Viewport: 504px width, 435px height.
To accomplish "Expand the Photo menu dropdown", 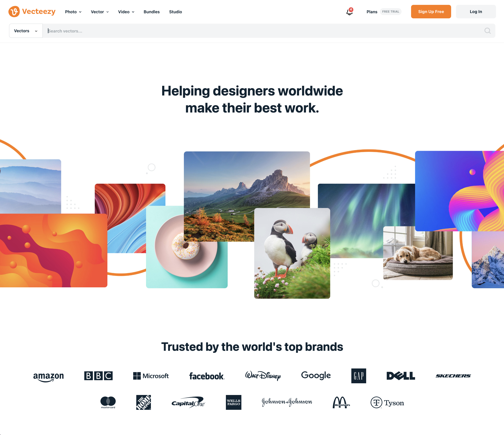I will (x=73, y=12).
